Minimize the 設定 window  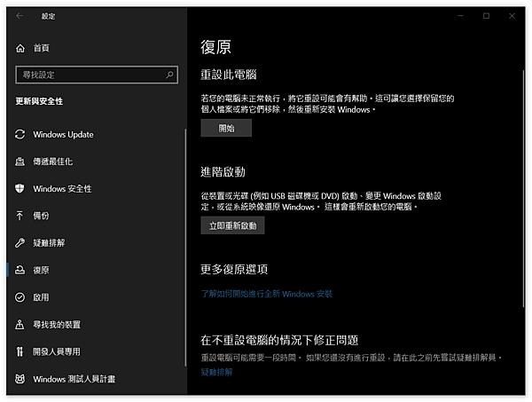(x=460, y=16)
